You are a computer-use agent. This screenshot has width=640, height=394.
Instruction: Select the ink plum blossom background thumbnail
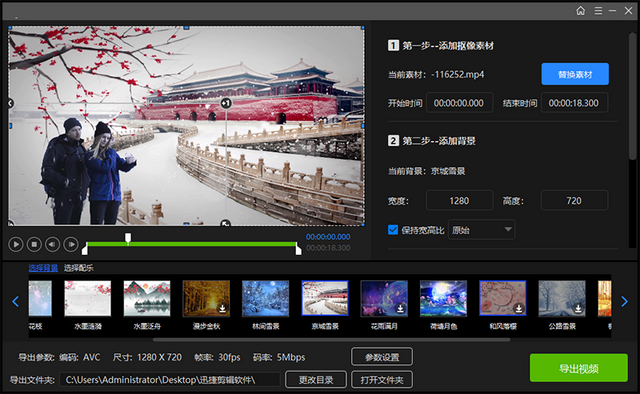88,298
